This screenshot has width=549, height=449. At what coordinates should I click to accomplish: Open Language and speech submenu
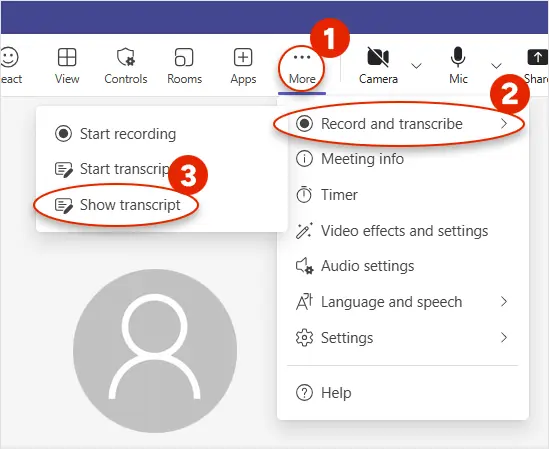point(402,302)
